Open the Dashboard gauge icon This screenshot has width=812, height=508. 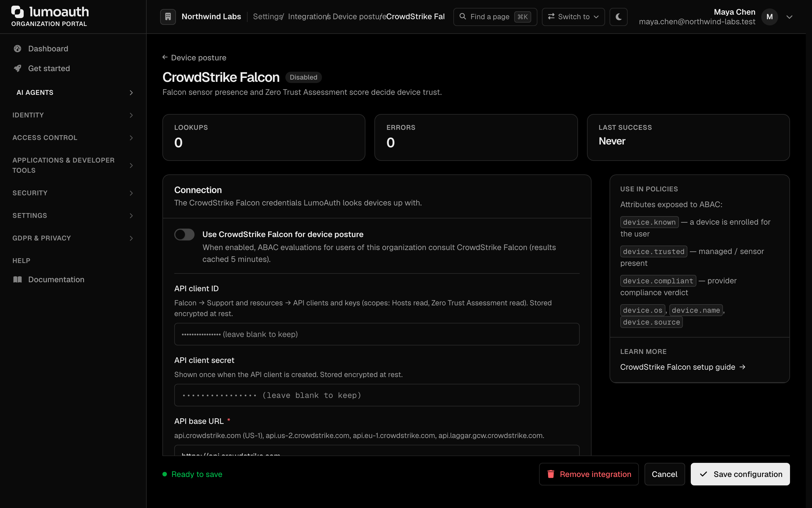pyautogui.click(x=17, y=49)
